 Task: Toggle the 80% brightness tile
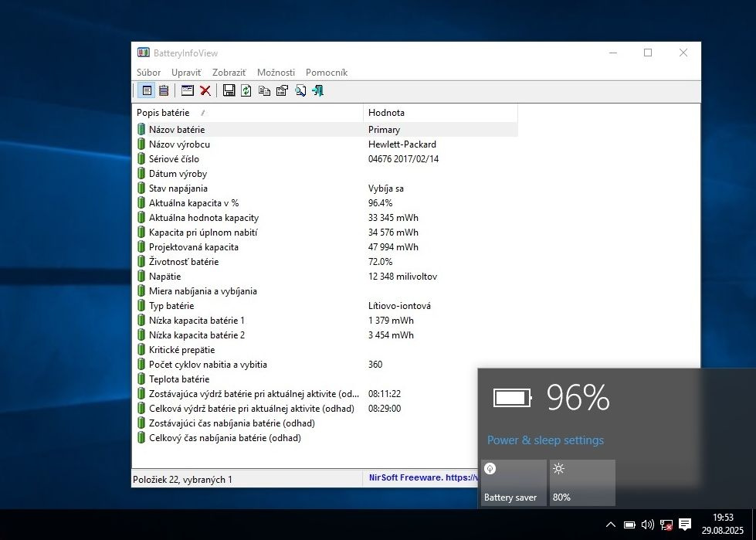click(582, 483)
